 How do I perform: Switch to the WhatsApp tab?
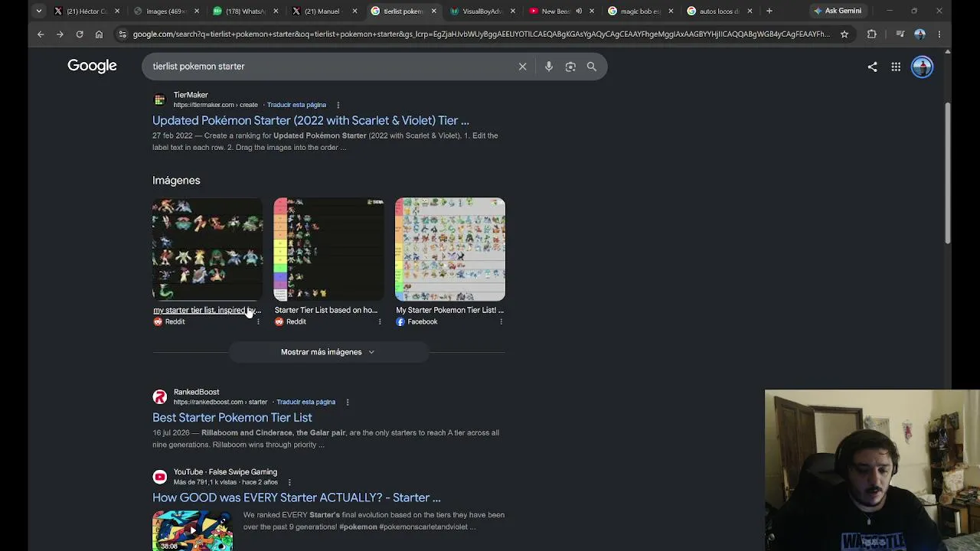246,11
